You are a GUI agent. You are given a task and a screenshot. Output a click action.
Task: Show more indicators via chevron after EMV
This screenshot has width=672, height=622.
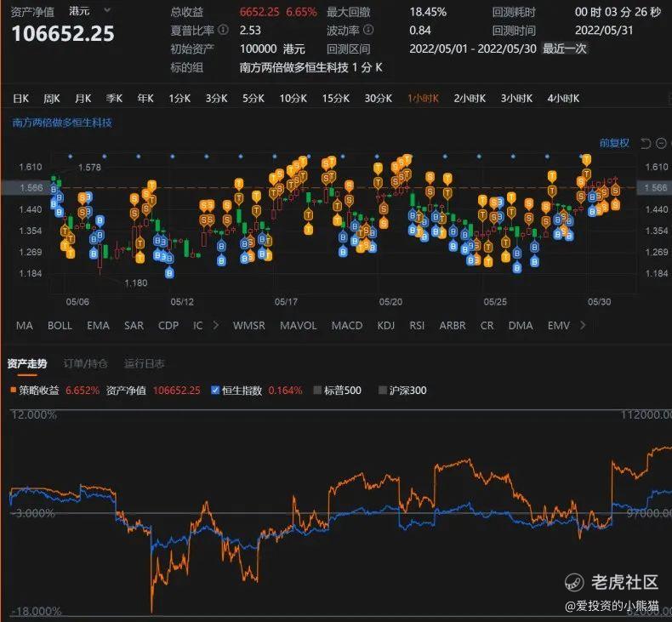[583, 325]
